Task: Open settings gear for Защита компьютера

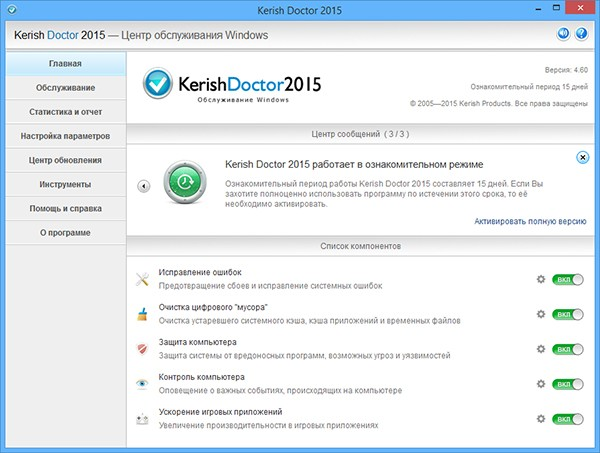Action: [541, 349]
